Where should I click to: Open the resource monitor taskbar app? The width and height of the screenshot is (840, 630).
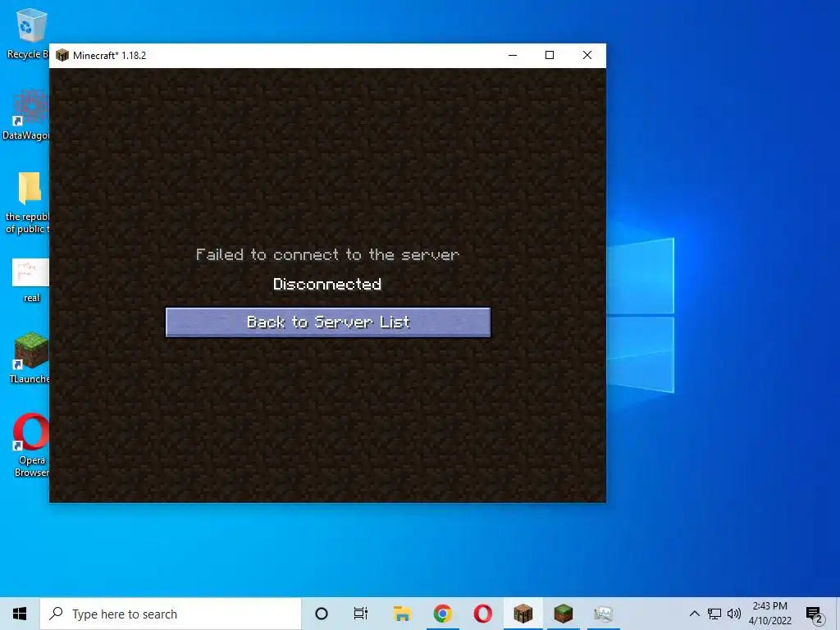pos(603,614)
